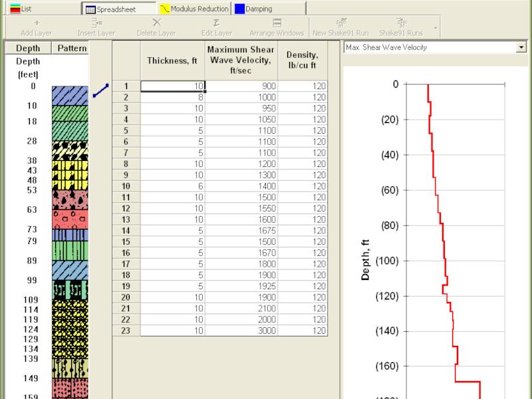Select the thickness cell of row 1
Image resolution: width=532 pixels, height=399 pixels.
(173, 86)
